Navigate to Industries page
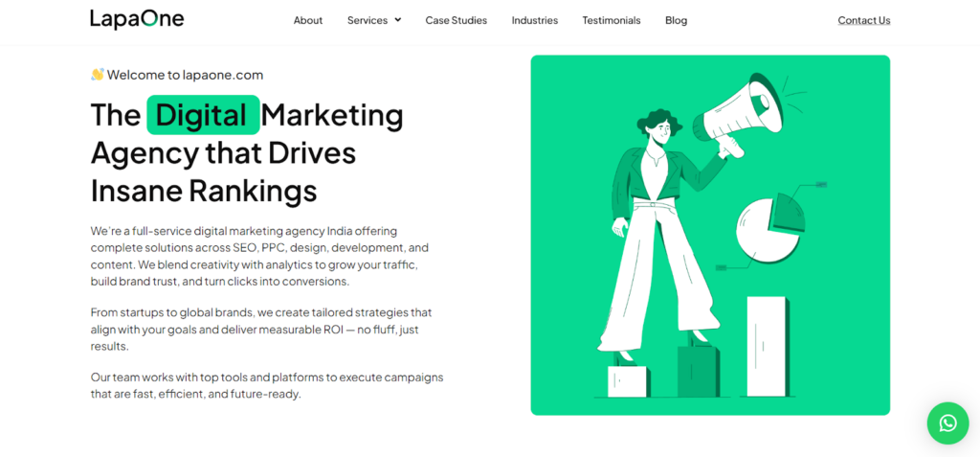This screenshot has height=457, width=980. 535,20
